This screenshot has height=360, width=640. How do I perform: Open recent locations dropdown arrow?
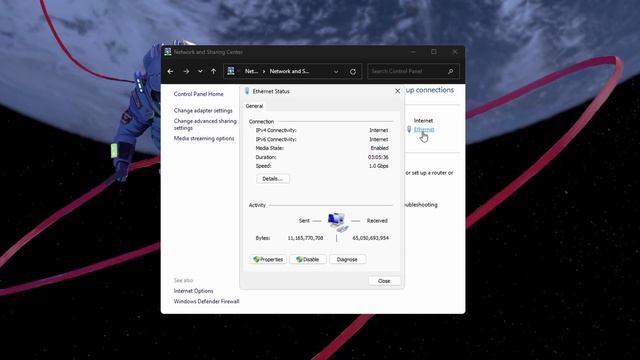(x=200, y=71)
